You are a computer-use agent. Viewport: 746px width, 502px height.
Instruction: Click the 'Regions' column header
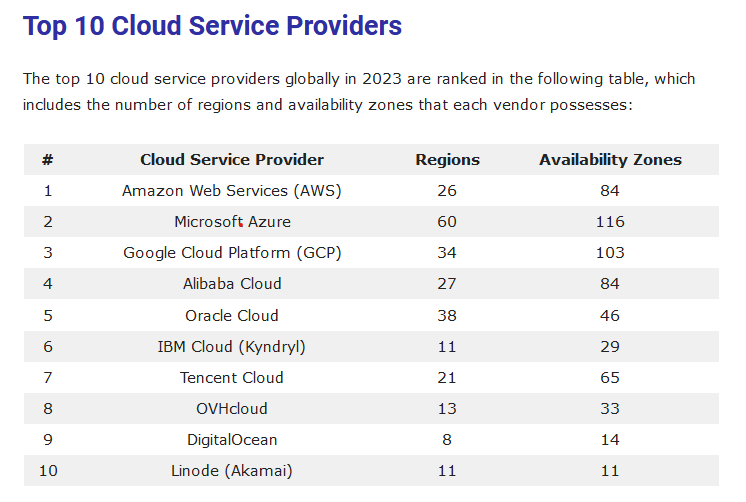click(x=447, y=160)
